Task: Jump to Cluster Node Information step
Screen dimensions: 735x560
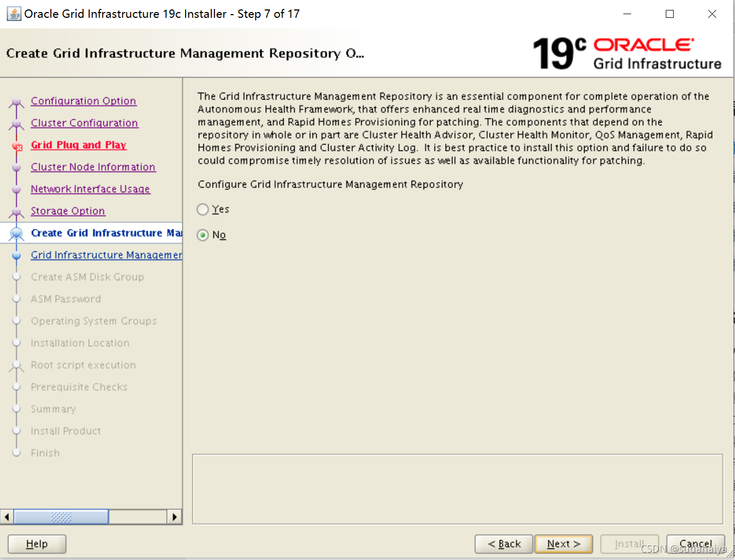Action: tap(93, 167)
